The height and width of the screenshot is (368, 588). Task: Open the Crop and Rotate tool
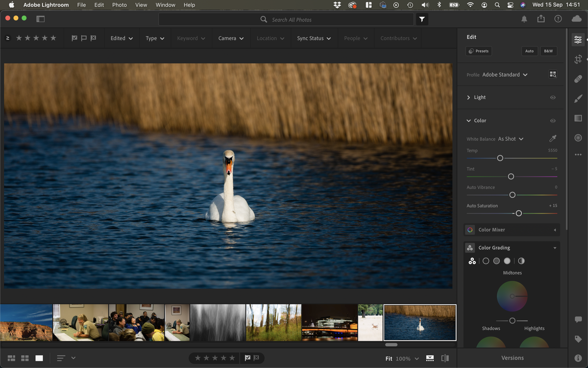pos(578,59)
